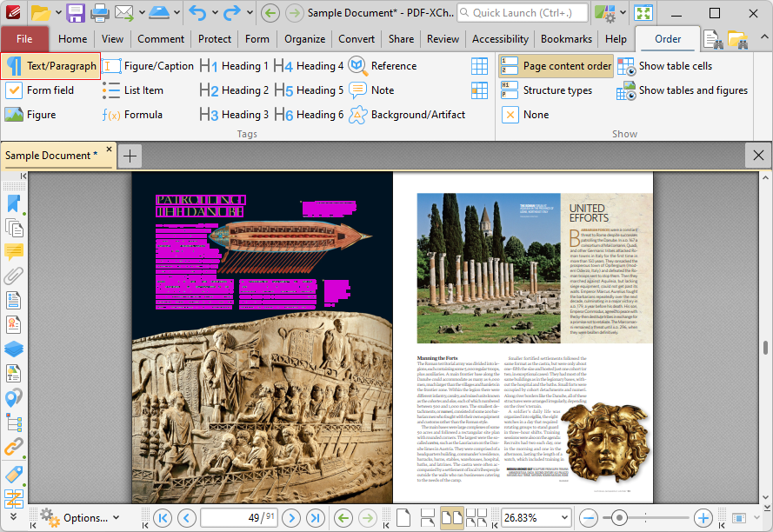This screenshot has width=773, height=532.
Task: Switch to the Accessibility ribbon tab
Action: (x=500, y=38)
